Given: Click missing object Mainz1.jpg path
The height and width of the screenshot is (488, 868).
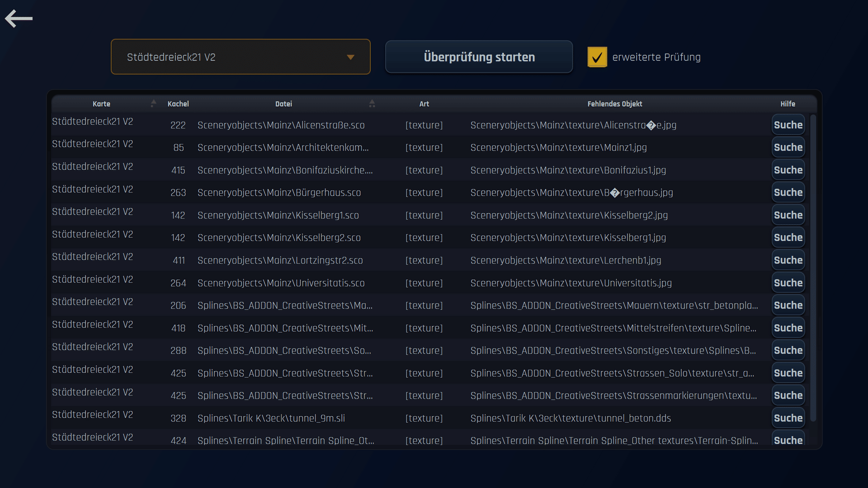Looking at the screenshot, I should [x=558, y=147].
